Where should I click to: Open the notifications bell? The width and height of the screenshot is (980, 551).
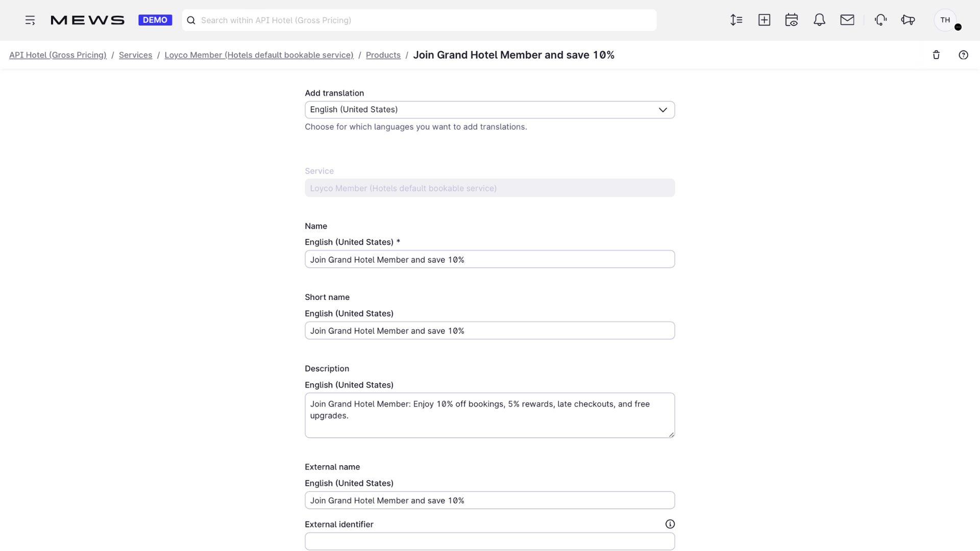[819, 20]
